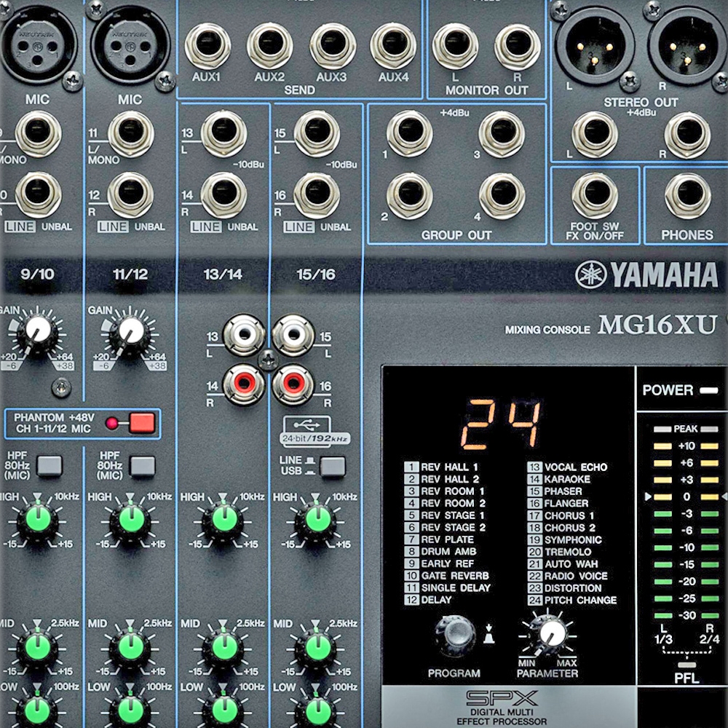Click the MONITOR OUT L jack

456,46
